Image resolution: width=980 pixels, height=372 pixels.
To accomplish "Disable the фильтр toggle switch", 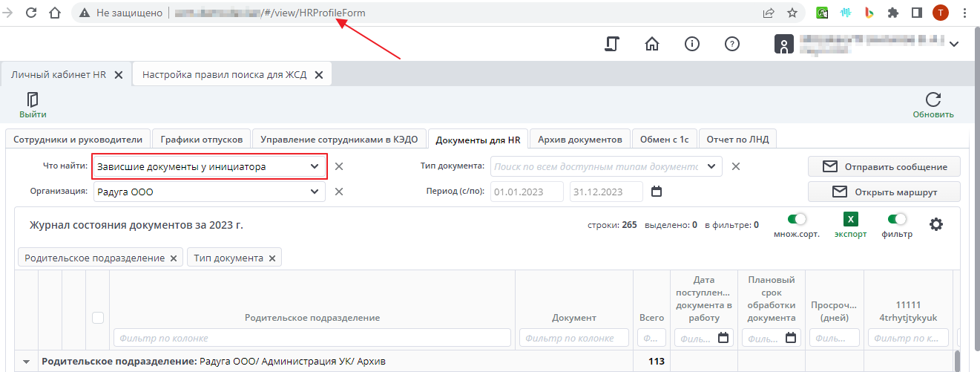I will point(897,219).
